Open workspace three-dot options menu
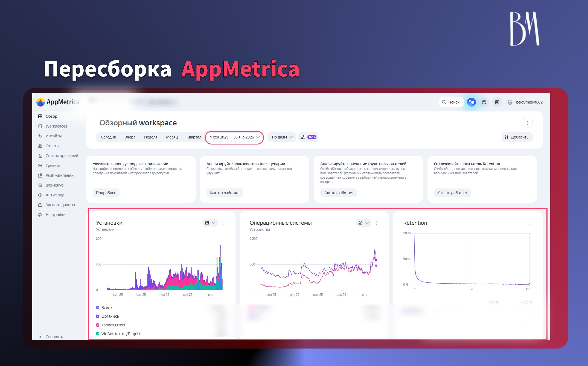588x366 pixels. tap(528, 123)
